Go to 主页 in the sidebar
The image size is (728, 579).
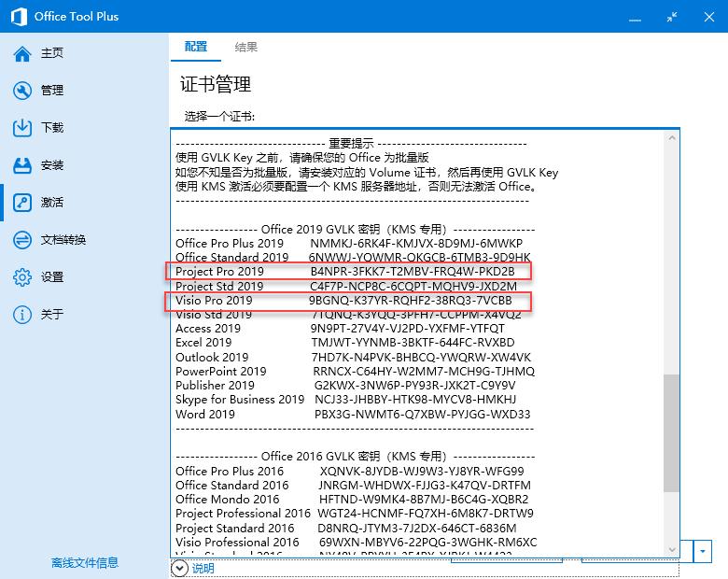[51, 53]
